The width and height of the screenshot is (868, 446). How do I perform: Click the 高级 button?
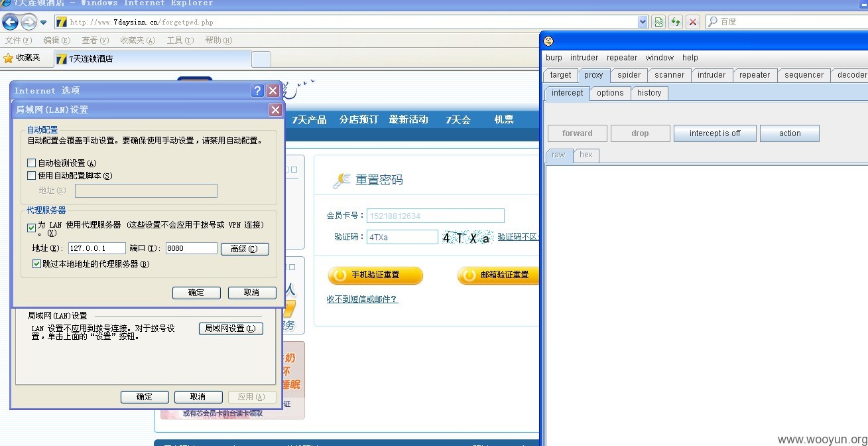pos(245,249)
